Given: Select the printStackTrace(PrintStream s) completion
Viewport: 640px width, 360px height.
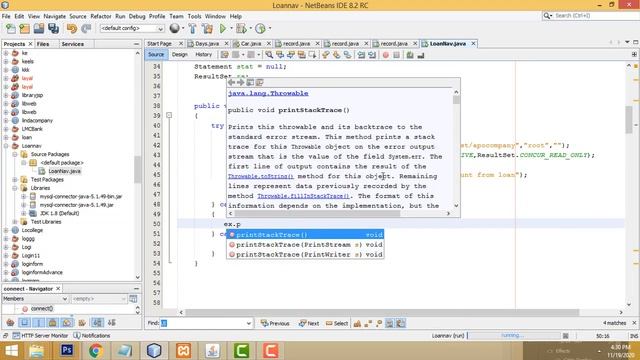Looking at the screenshot, I should (x=305, y=244).
